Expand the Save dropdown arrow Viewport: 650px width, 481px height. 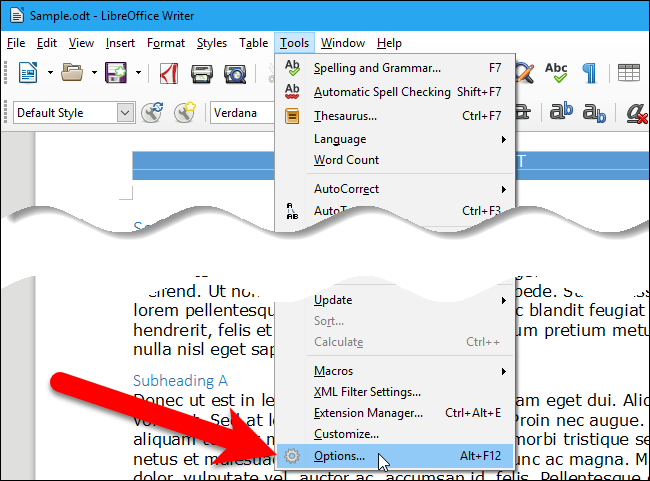coord(138,73)
